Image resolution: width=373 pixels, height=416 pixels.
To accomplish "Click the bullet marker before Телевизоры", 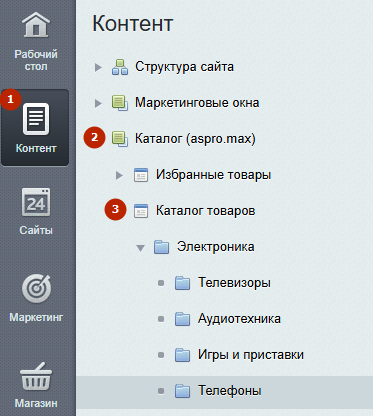I will [161, 283].
